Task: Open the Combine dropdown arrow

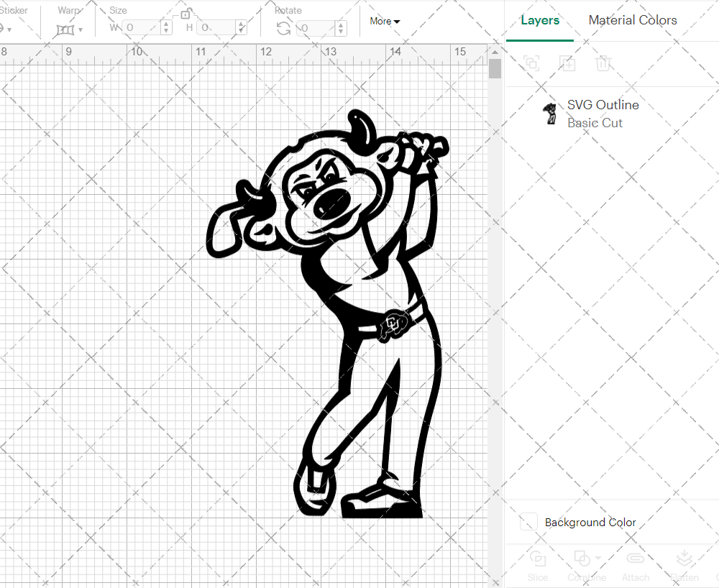Action: (598, 559)
